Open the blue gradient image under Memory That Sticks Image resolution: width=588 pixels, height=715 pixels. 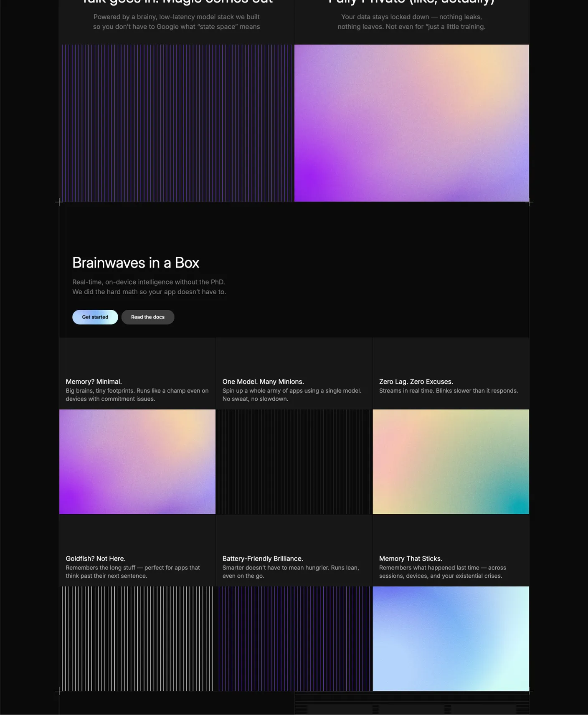451,639
